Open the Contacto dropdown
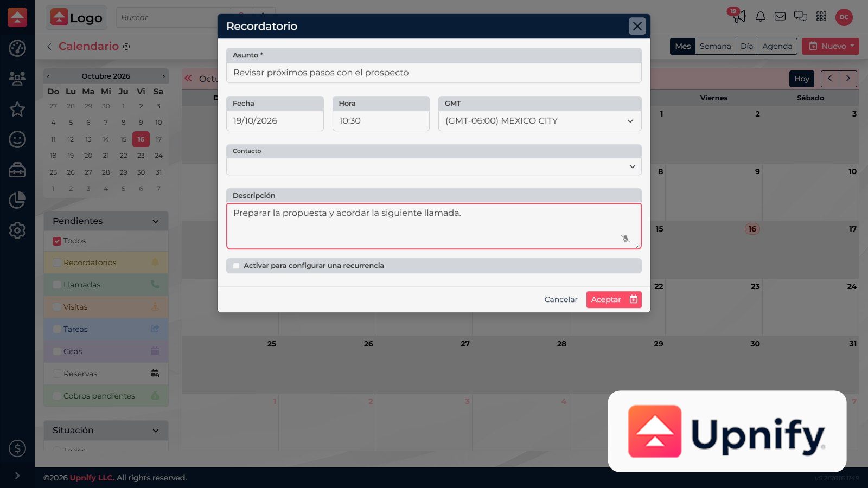The image size is (868, 488). (434, 166)
